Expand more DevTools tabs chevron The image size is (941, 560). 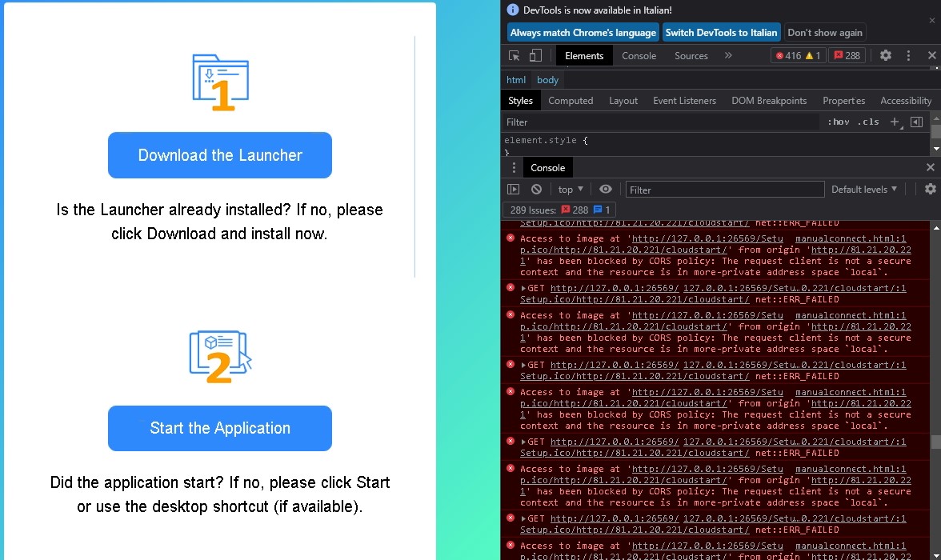pos(728,56)
